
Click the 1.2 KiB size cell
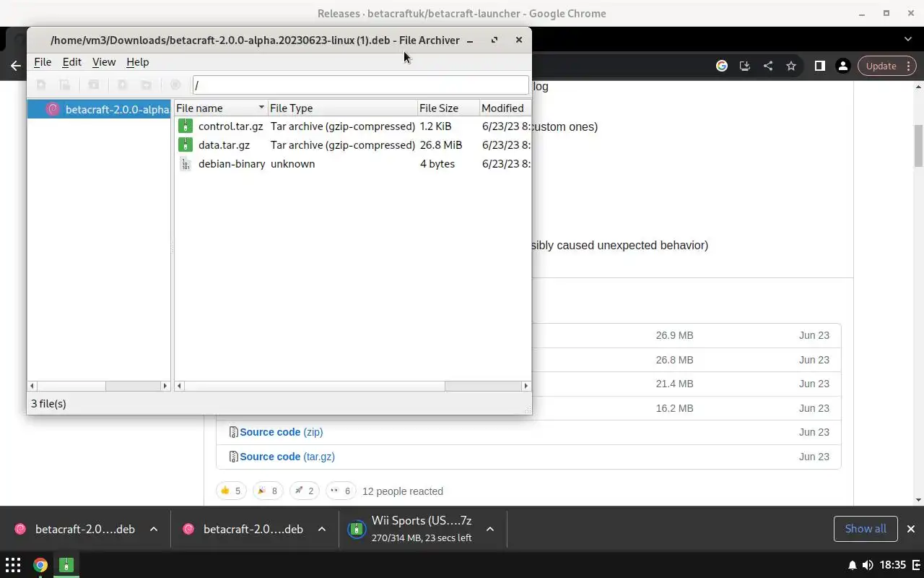(436, 126)
